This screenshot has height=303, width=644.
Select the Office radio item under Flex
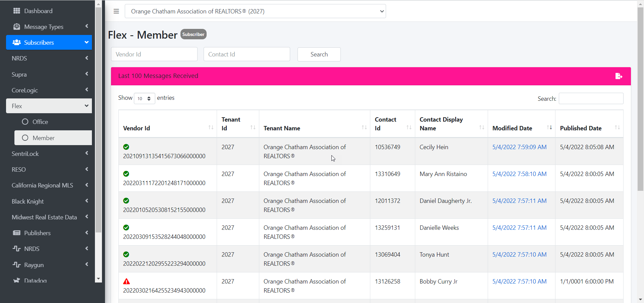click(x=25, y=122)
